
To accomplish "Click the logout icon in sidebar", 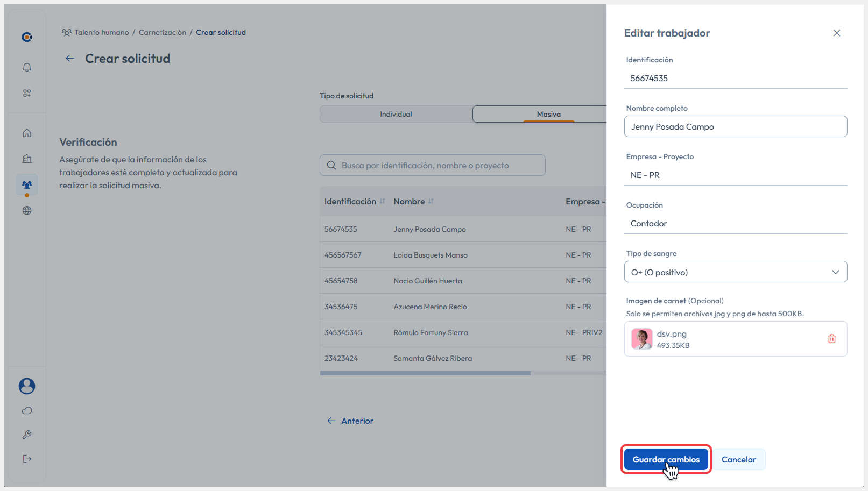I will pos(27,459).
